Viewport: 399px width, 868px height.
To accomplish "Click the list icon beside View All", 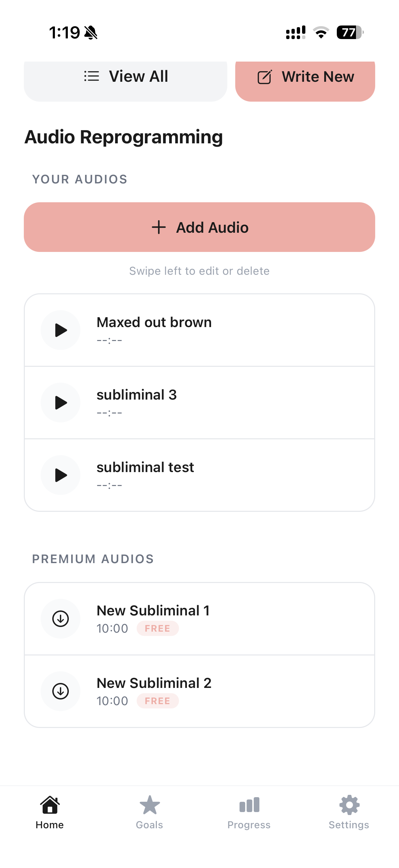I will click(92, 76).
